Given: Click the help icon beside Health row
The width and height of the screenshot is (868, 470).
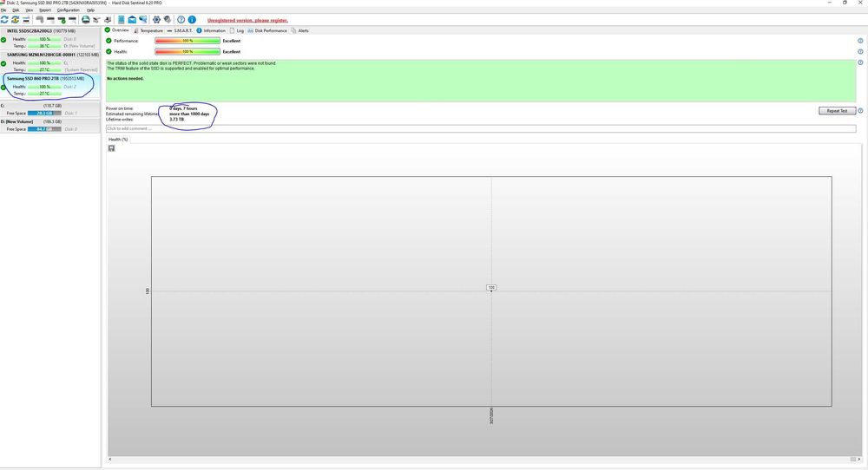Looking at the screenshot, I should [x=860, y=51].
